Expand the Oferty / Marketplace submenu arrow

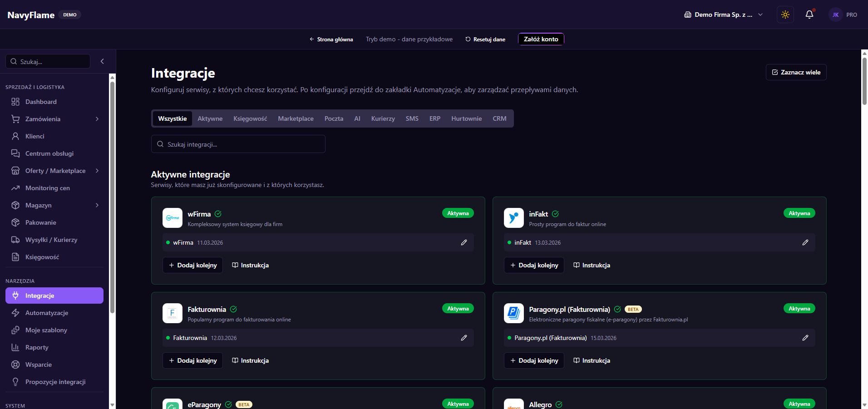97,171
